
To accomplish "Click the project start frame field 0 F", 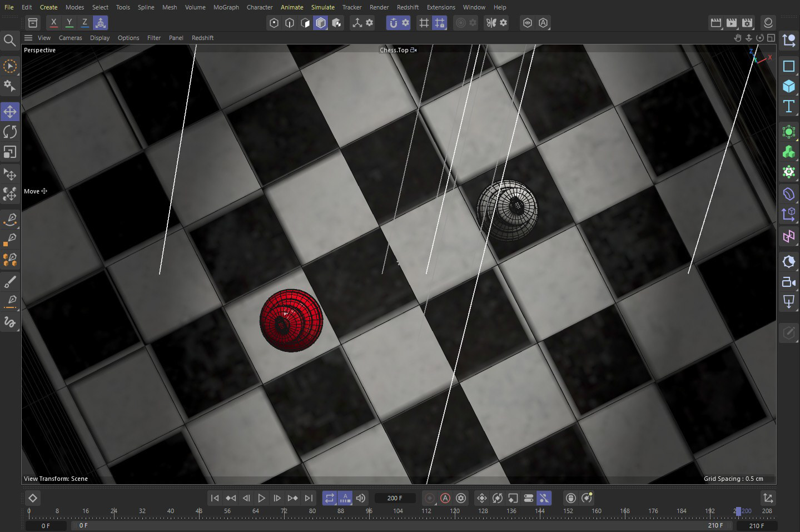I will tap(46, 525).
